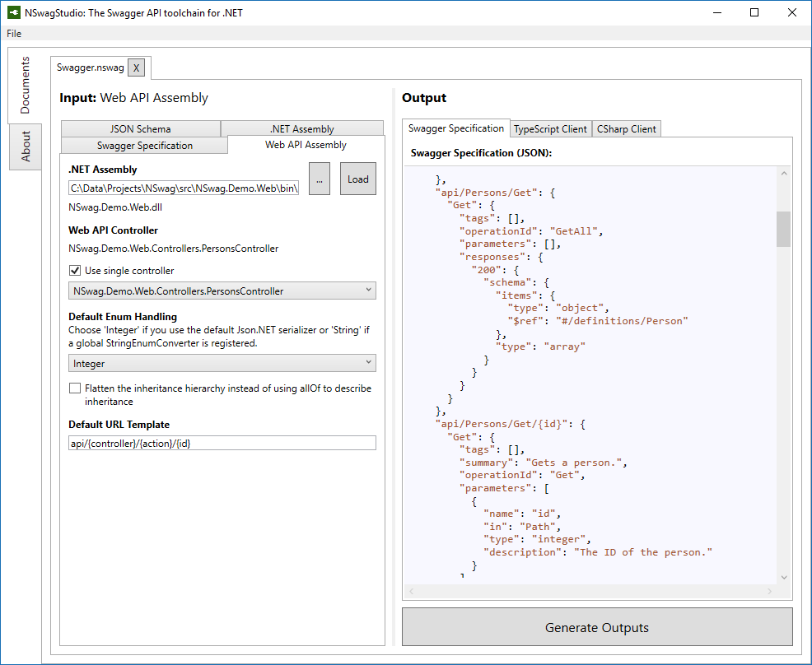Click the "summary": "Gets a person." line

coord(544,463)
